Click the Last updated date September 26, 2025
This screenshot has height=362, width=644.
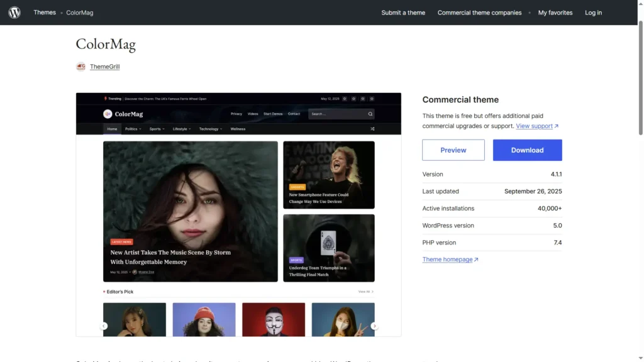(533, 191)
